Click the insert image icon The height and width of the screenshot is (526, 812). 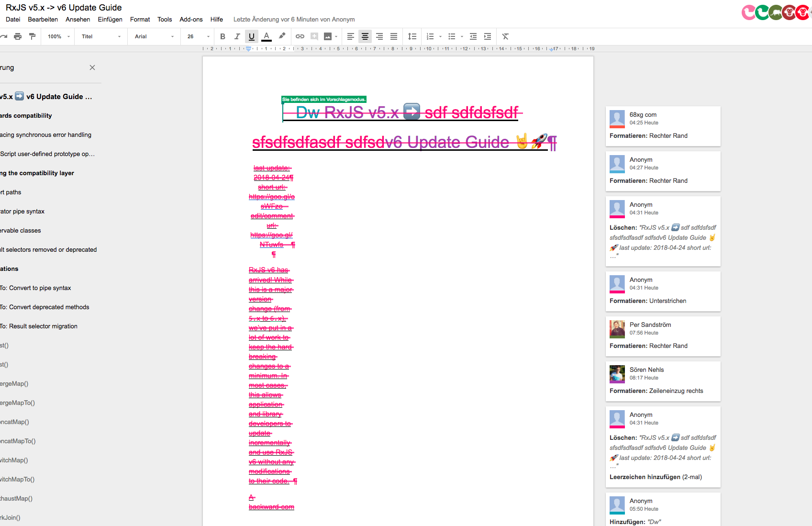coord(328,36)
